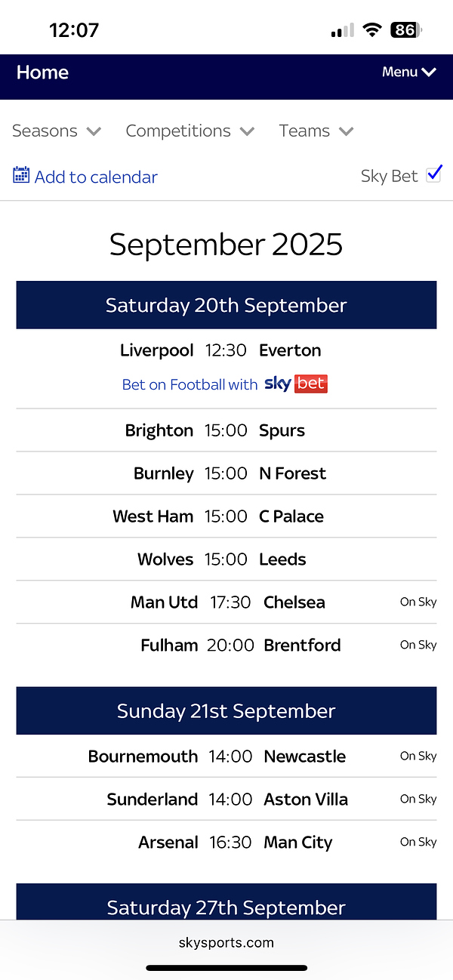Viewport: 453px width, 980px height.
Task: Expand the Teams dropdown
Action: (316, 131)
